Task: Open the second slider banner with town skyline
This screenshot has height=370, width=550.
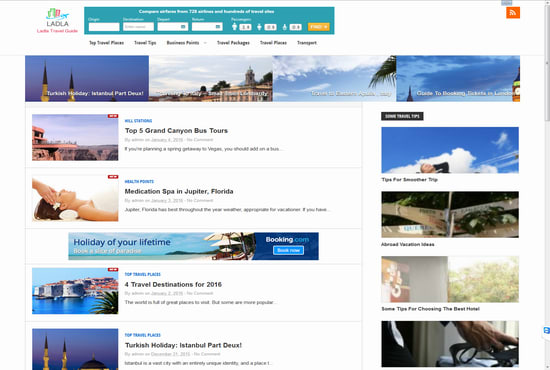Action: (x=211, y=79)
